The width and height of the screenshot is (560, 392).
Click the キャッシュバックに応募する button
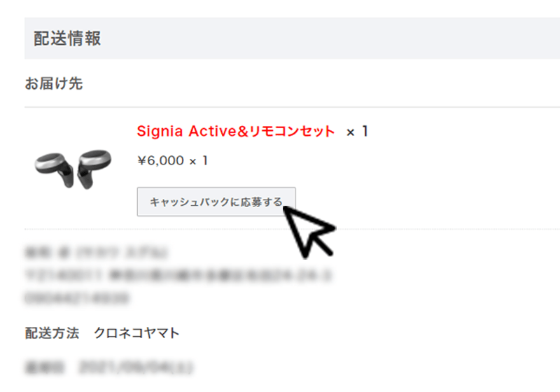[216, 202]
